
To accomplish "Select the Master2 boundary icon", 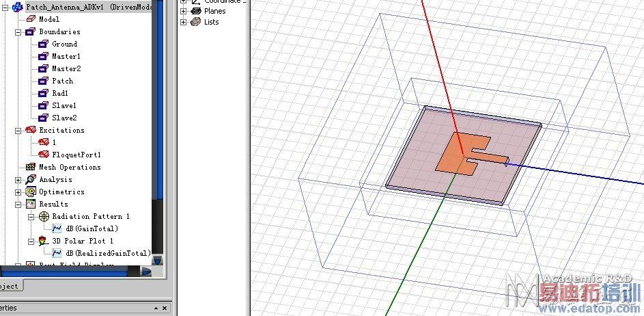I will (43, 68).
